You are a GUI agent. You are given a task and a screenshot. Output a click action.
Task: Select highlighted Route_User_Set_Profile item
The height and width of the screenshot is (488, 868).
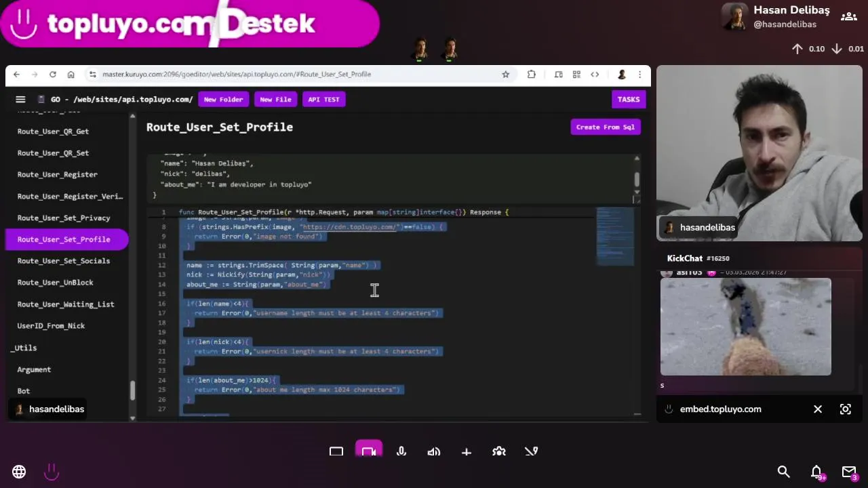pos(67,239)
